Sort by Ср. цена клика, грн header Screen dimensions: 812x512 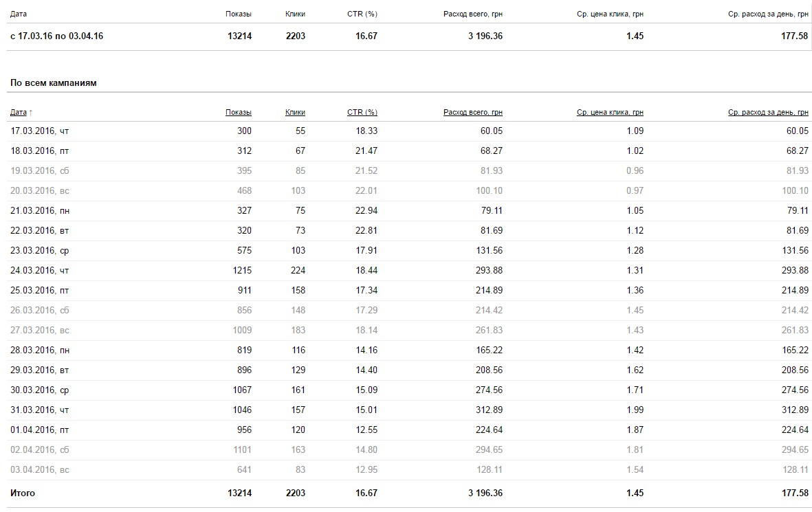pyautogui.click(x=610, y=113)
